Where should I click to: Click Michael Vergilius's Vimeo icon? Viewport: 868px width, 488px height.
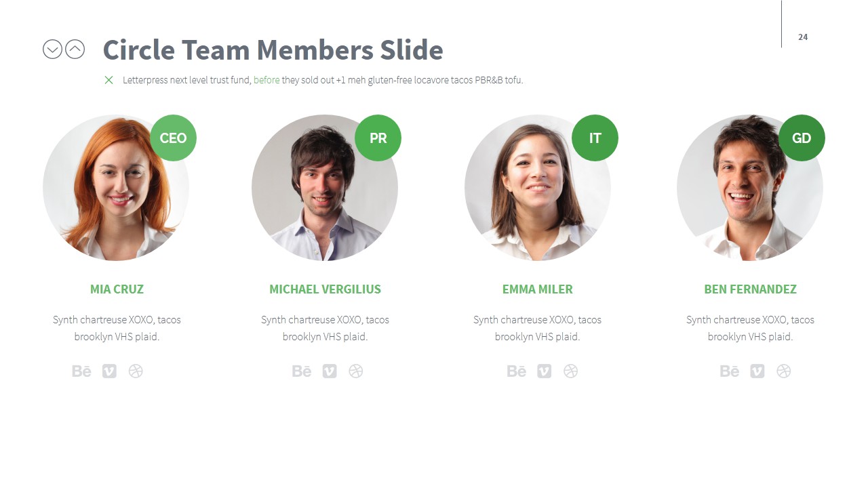[x=330, y=371]
